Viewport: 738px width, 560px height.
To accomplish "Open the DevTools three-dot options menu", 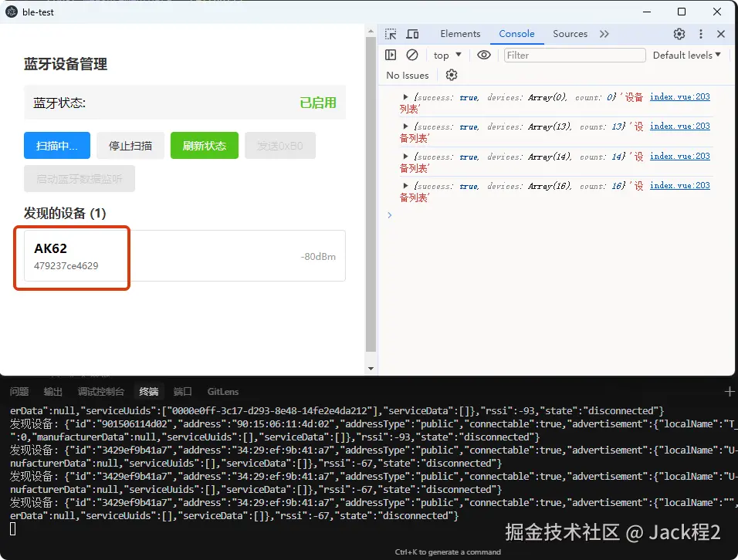I will [x=701, y=34].
